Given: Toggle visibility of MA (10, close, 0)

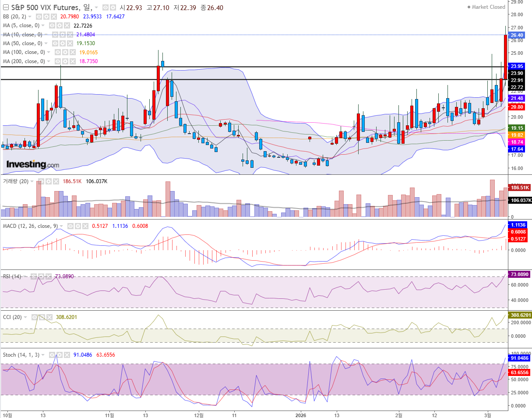Looking at the screenshot, I should pos(55,35).
